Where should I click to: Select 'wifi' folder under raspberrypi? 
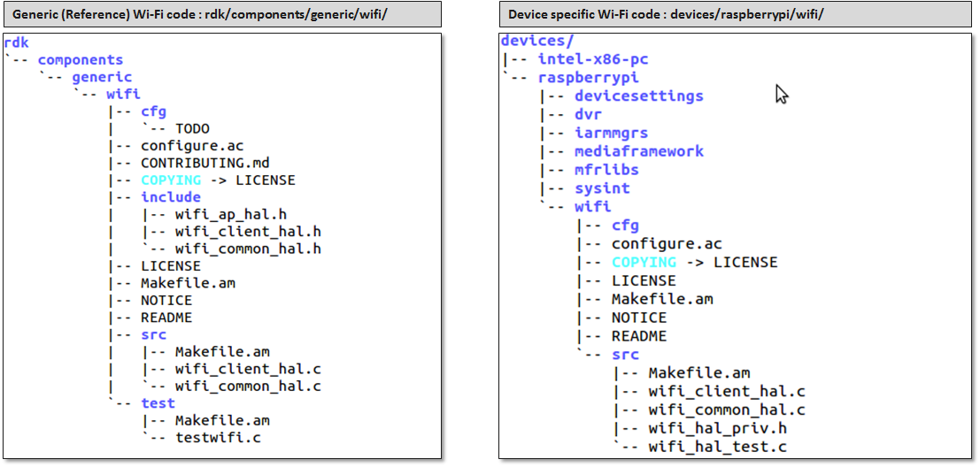tap(593, 207)
